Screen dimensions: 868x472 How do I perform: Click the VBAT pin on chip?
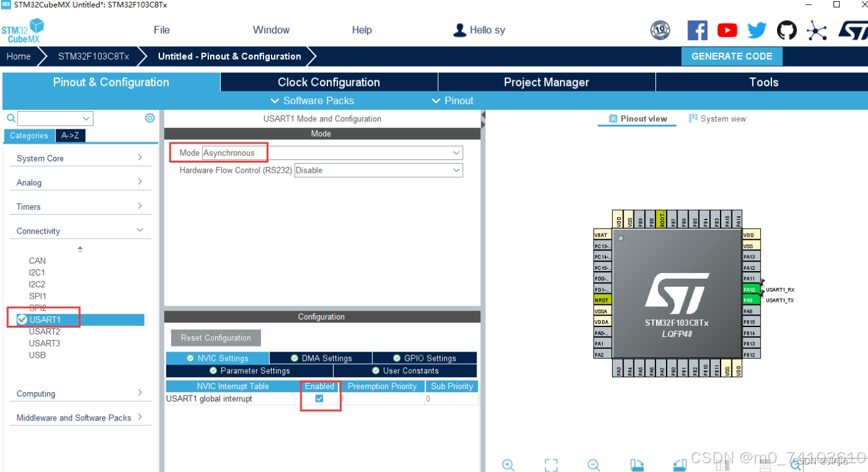click(x=602, y=235)
